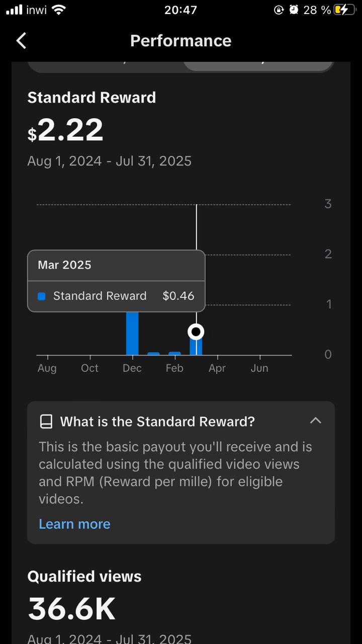Collapse the Standard Reward explanation chevron
Image resolution: width=362 pixels, height=644 pixels.
tap(315, 421)
